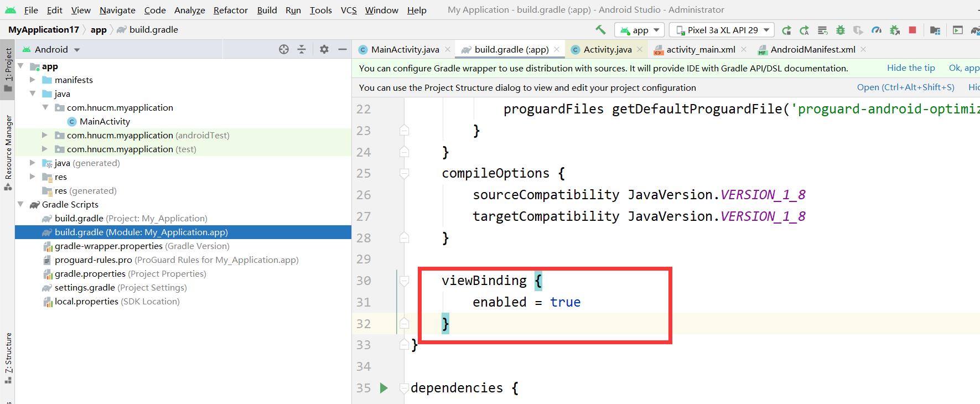Image resolution: width=980 pixels, height=404 pixels.
Task: Open the Profiler gauge icon
Action: 877,30
